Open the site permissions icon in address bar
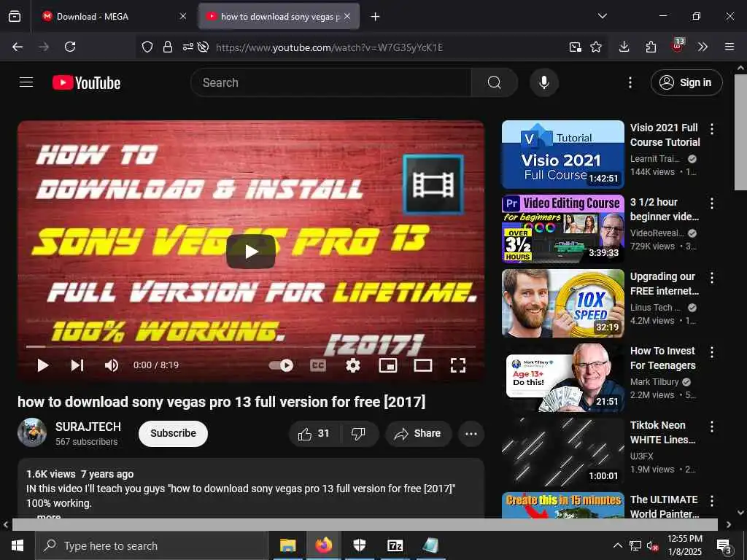747x560 pixels. [x=187, y=47]
